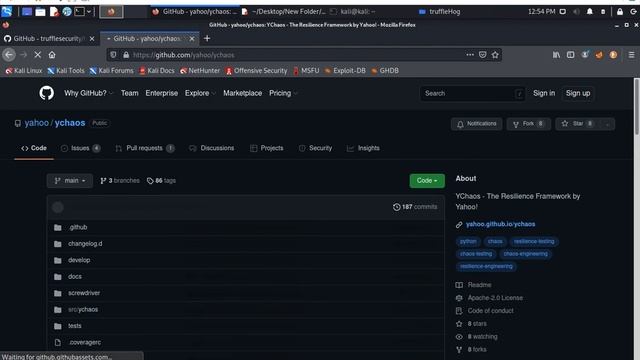This screenshot has height=360, width=640.
Task: Open Firefox hamburger menu
Action: pos(631,55)
